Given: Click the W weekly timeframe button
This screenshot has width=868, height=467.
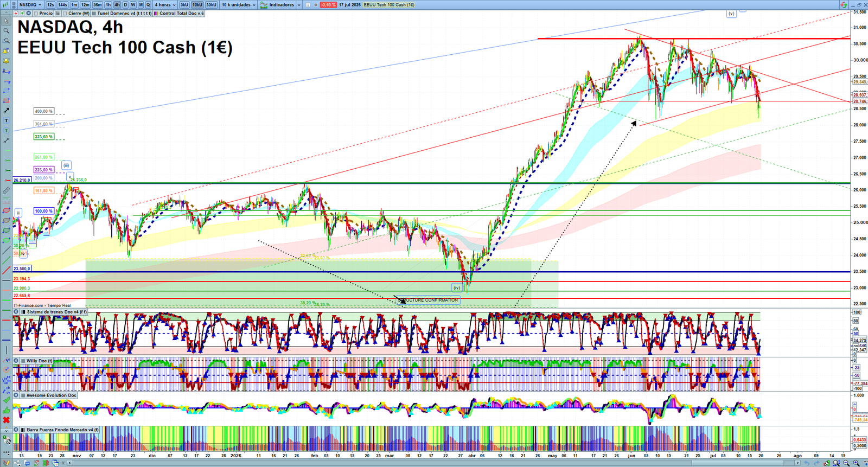Looking at the screenshot, I should point(133,5).
